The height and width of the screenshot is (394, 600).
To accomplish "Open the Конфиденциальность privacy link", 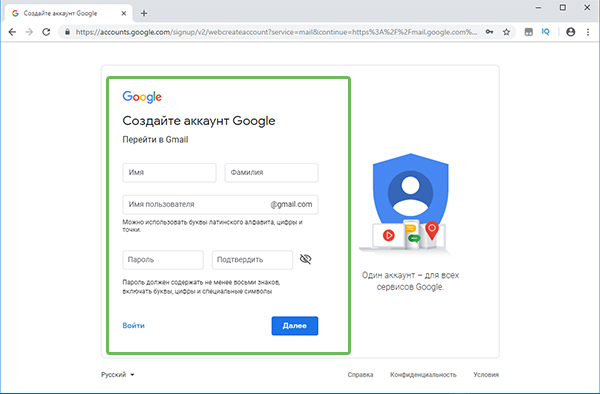I will point(423,374).
